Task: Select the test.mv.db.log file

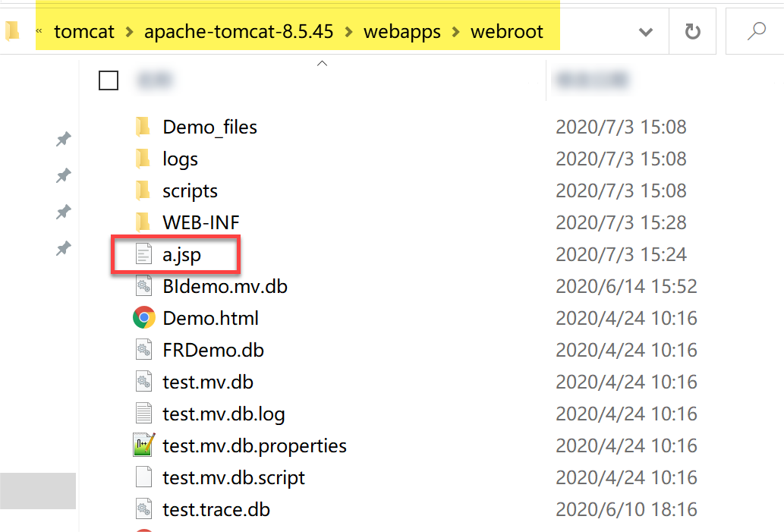Action: pyautogui.click(x=225, y=414)
